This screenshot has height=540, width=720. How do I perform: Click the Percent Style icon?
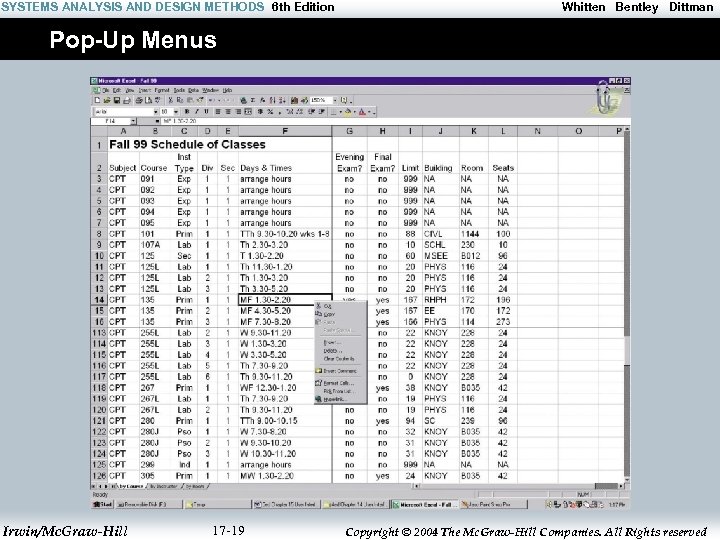pos(270,112)
